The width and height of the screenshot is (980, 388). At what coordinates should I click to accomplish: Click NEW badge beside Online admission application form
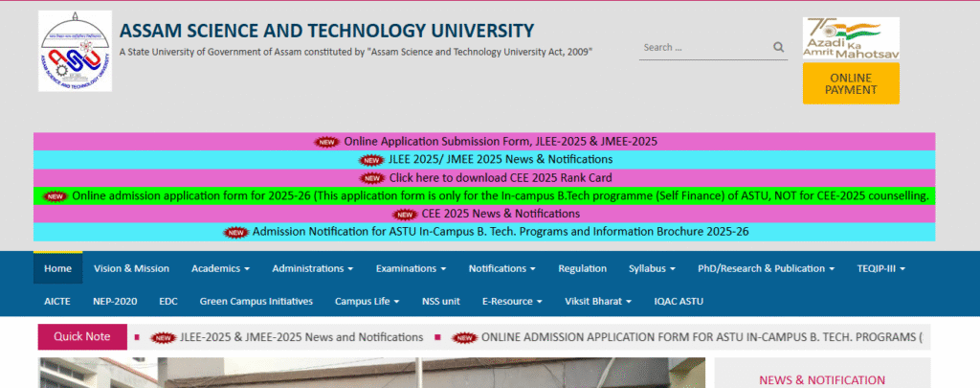click(56, 196)
